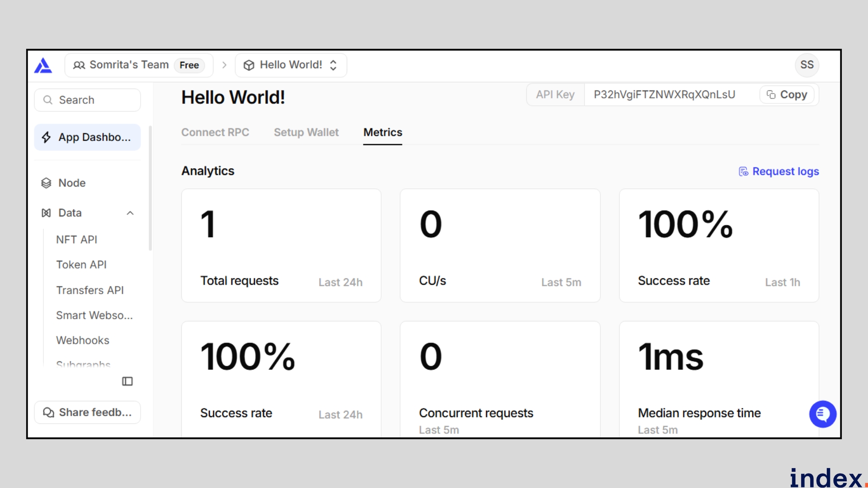Open the Hello World! app switcher dropdown
The width and height of the screenshot is (868, 488).
(x=333, y=66)
